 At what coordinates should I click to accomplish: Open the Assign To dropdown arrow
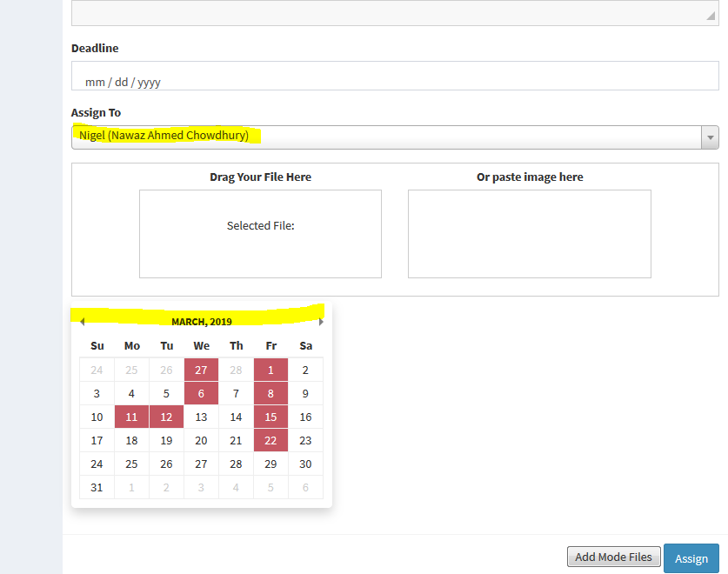coord(711,137)
